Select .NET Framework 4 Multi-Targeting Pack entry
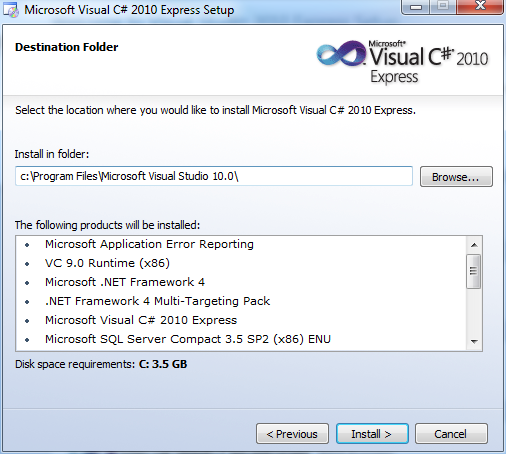 pyautogui.click(x=157, y=301)
